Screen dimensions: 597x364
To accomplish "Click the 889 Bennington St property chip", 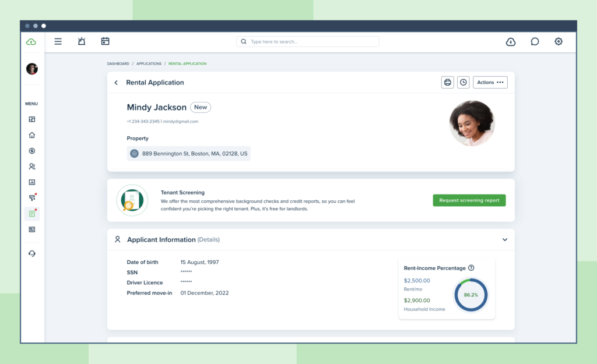I will tap(188, 154).
